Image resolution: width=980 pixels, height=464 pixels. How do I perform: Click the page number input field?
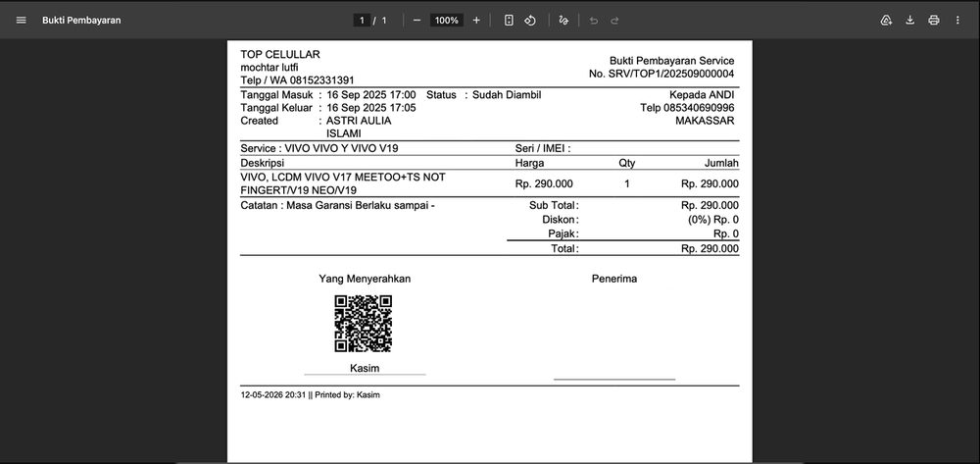coord(362,20)
